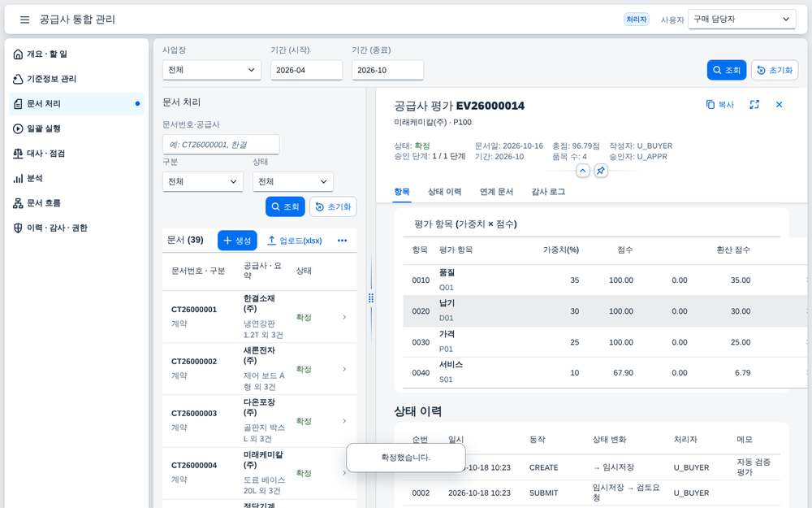This screenshot has height=508, width=812.
Task: Select evaluation row 0040 서비스
Action: [605, 373]
